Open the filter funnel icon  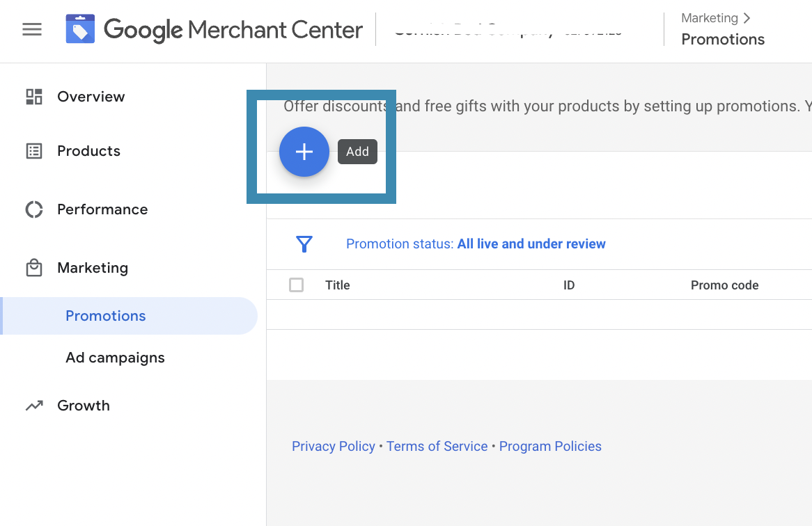(x=304, y=244)
